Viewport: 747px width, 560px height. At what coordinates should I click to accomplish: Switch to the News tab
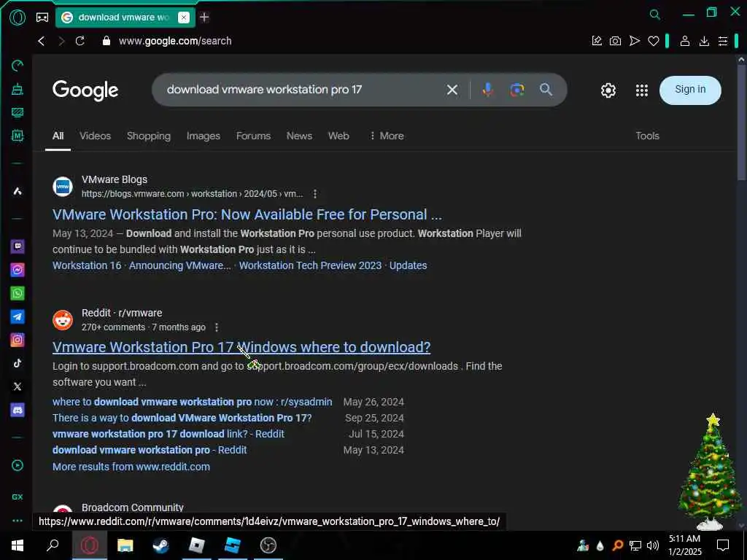[299, 136]
